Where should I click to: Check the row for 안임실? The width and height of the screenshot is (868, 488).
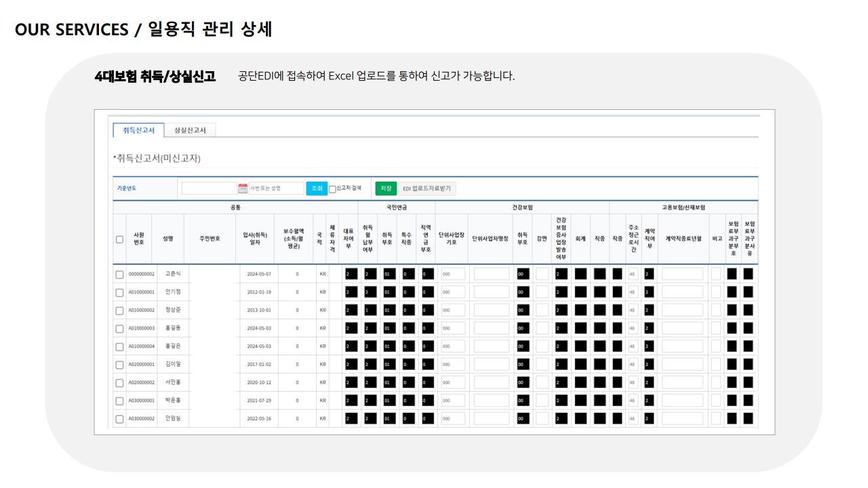(x=119, y=419)
